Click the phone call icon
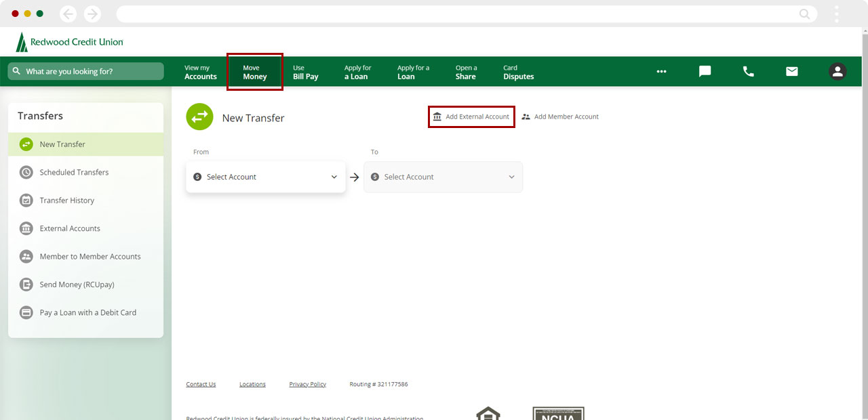 pyautogui.click(x=749, y=71)
